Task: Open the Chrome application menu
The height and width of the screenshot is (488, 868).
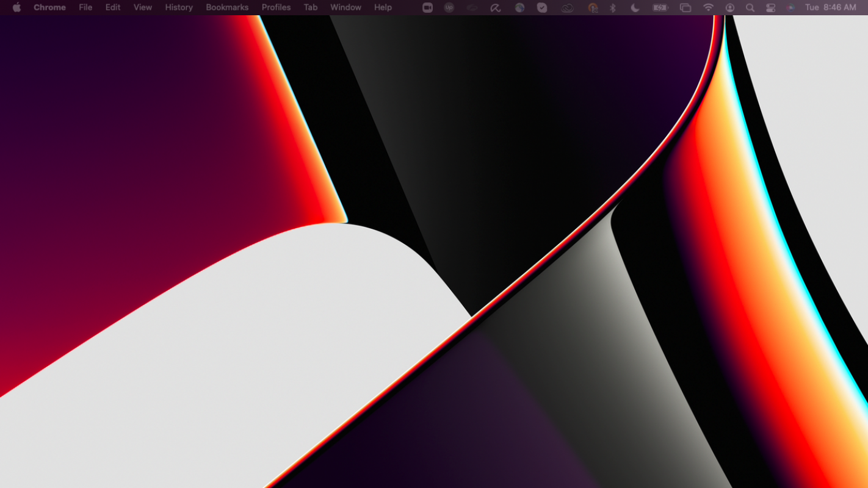Action: [49, 7]
